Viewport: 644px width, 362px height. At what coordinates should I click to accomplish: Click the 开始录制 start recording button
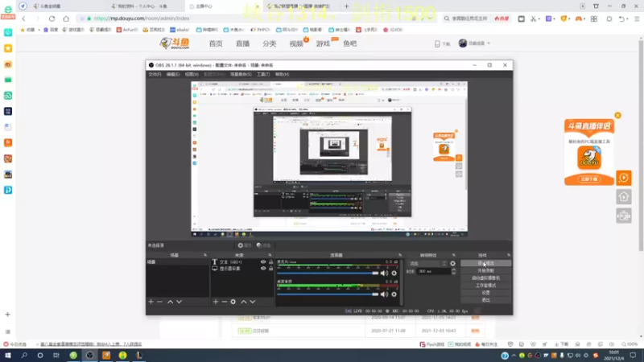pyautogui.click(x=486, y=270)
